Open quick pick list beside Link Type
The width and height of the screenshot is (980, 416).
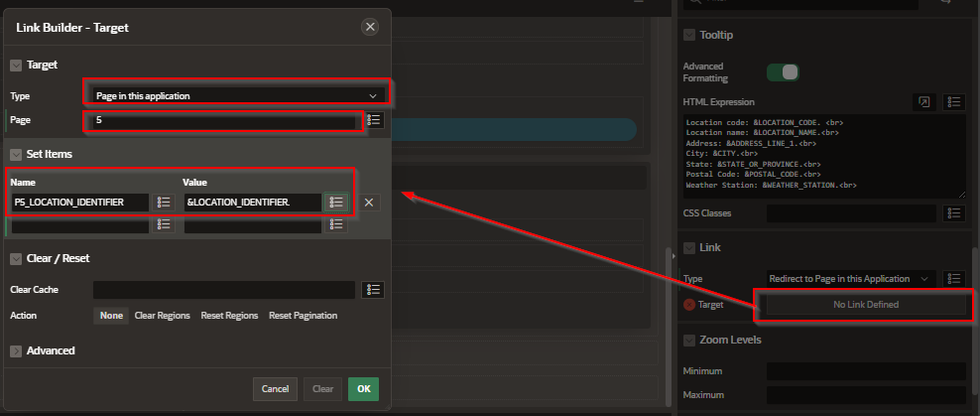(954, 279)
